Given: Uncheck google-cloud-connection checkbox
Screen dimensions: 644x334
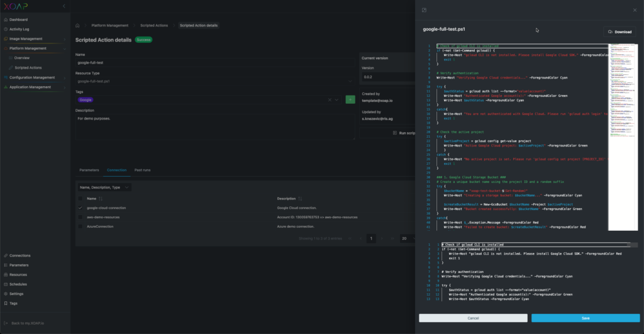Looking at the screenshot, I should (80, 208).
